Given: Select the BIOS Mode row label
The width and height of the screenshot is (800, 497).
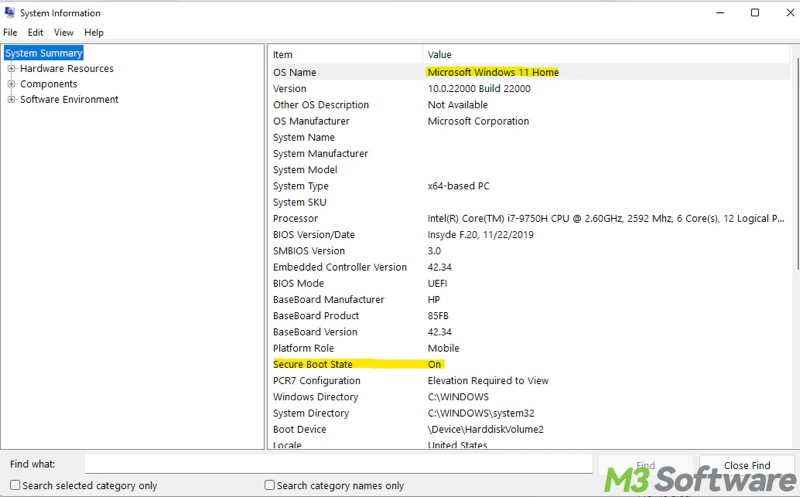Looking at the screenshot, I should pos(298,284).
